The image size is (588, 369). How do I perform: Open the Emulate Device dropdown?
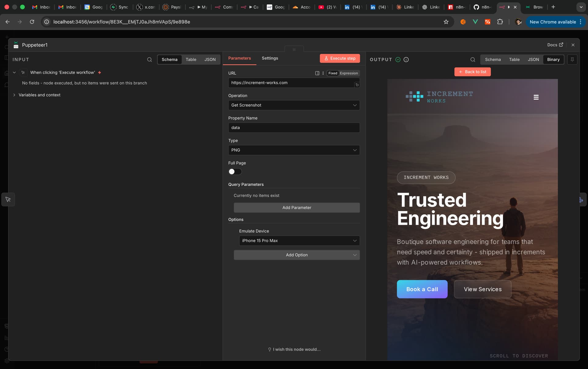(299, 241)
